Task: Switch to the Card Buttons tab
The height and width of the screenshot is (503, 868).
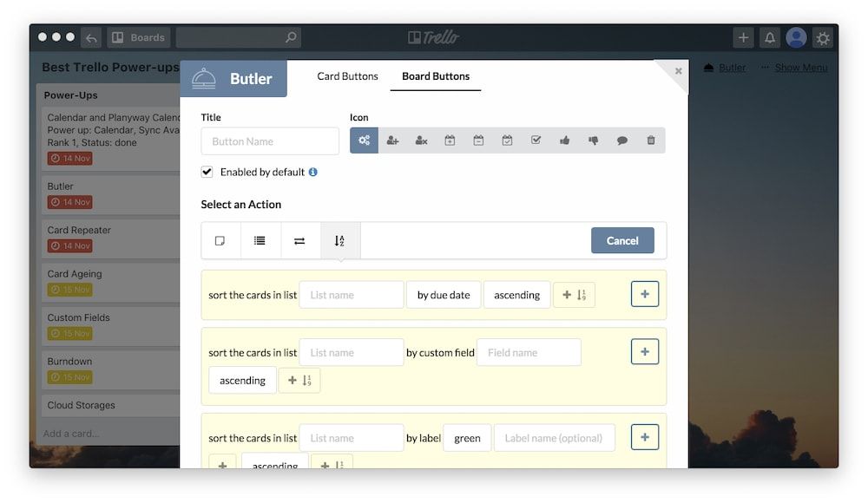Action: (x=347, y=76)
